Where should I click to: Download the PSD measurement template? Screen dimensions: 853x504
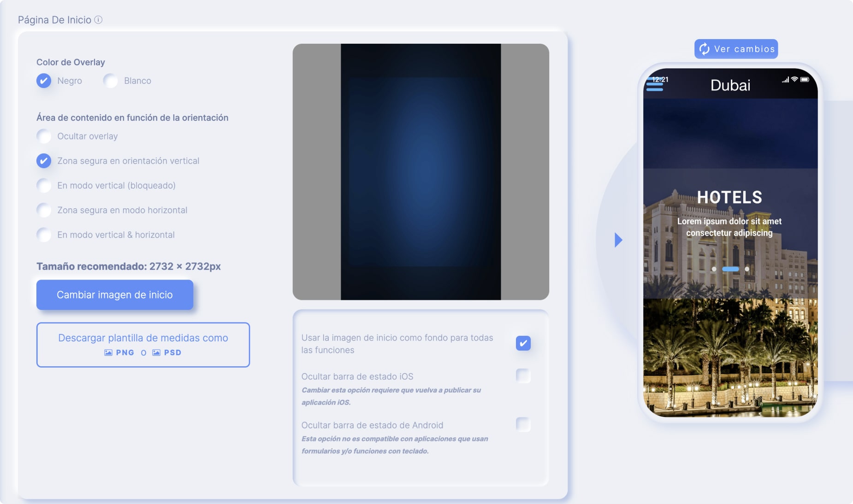pyautogui.click(x=167, y=352)
